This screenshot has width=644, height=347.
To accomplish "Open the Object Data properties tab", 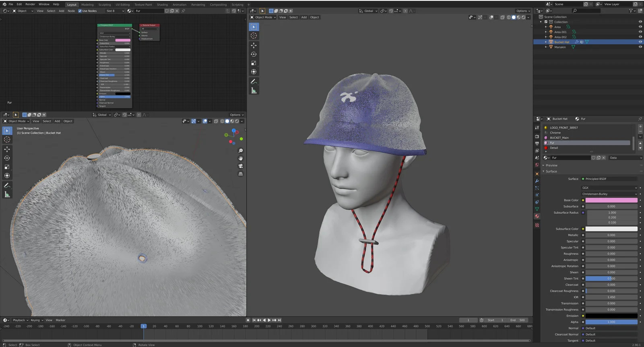I will 537,209.
